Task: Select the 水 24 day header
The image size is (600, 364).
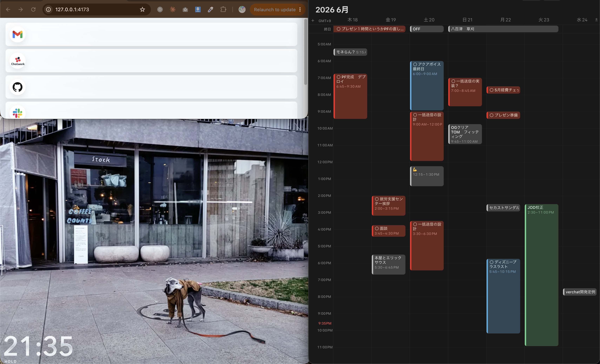Action: pyautogui.click(x=582, y=20)
